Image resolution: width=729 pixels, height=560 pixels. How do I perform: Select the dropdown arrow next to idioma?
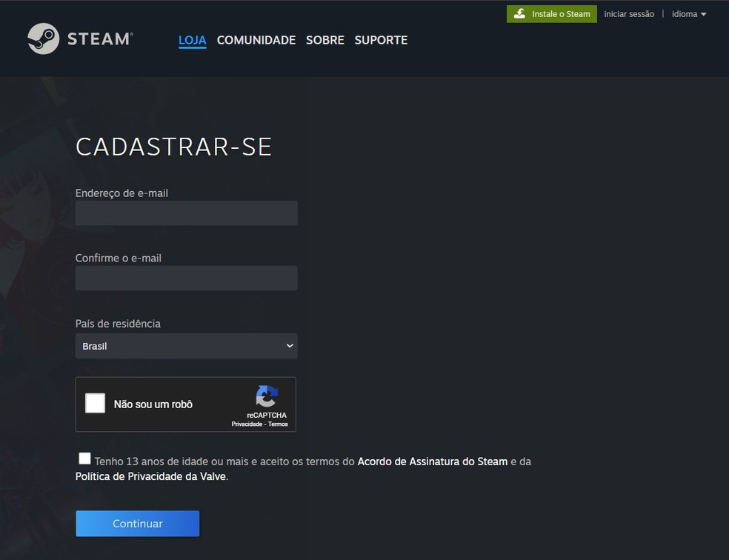point(704,13)
